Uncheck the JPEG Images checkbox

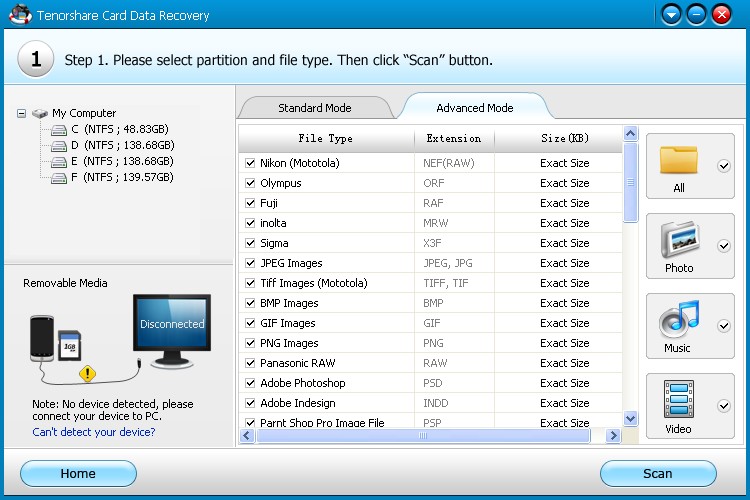click(250, 263)
